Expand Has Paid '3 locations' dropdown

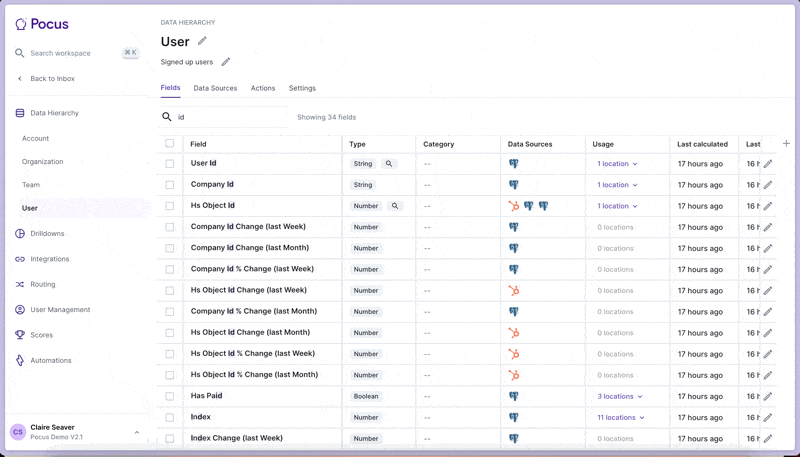pyautogui.click(x=620, y=396)
